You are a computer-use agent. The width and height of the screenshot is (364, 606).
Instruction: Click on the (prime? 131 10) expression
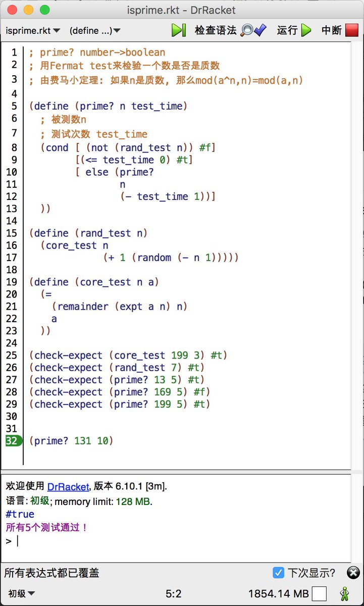pyautogui.click(x=71, y=441)
